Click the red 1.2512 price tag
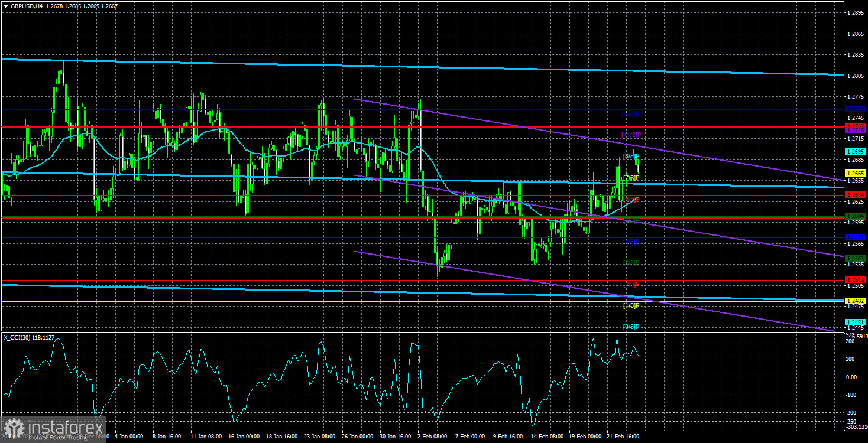Screen dimensions: 868x443 point(856,280)
